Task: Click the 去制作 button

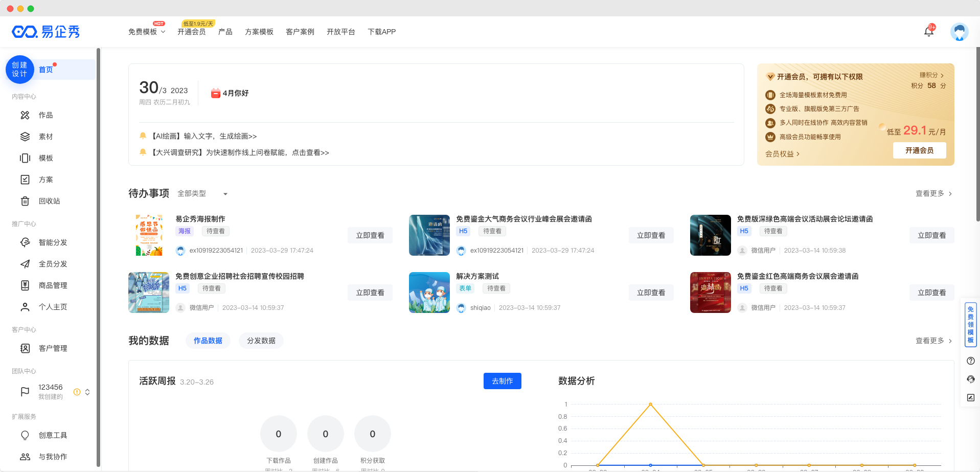Action: [x=503, y=381]
